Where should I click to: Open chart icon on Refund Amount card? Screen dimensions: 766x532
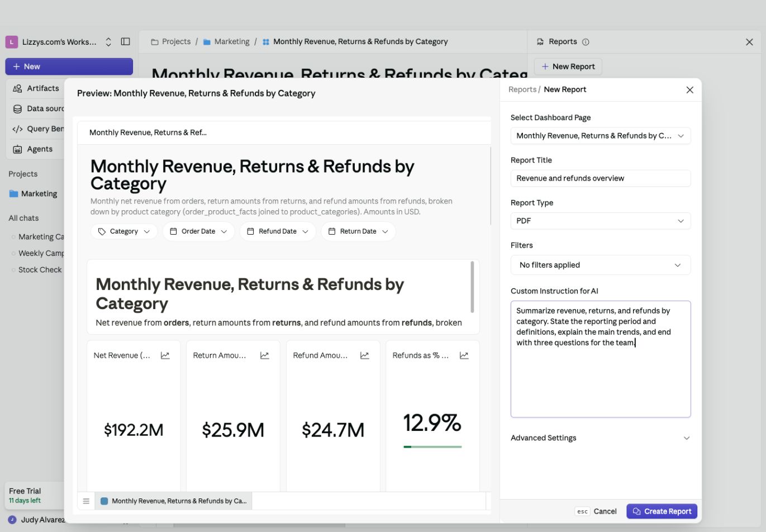pos(365,355)
